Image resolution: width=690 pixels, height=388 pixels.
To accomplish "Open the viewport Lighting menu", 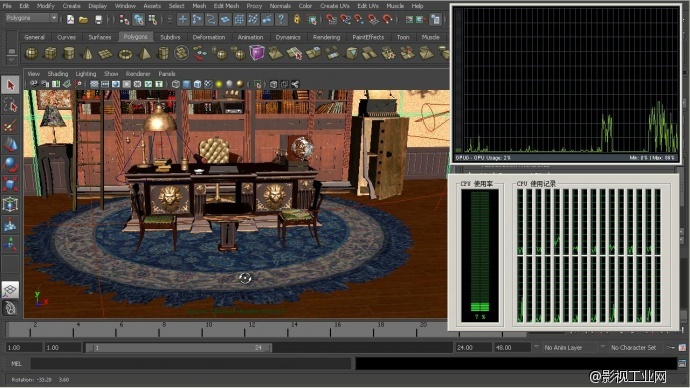I will tap(86, 74).
